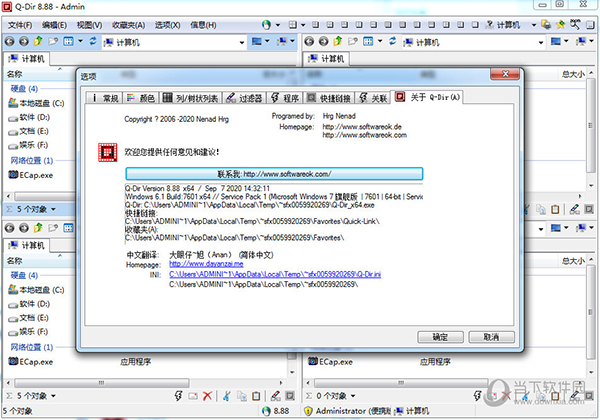This screenshot has height=420, width=600.
Task: Click the 取消 button
Action: pyautogui.click(x=491, y=337)
